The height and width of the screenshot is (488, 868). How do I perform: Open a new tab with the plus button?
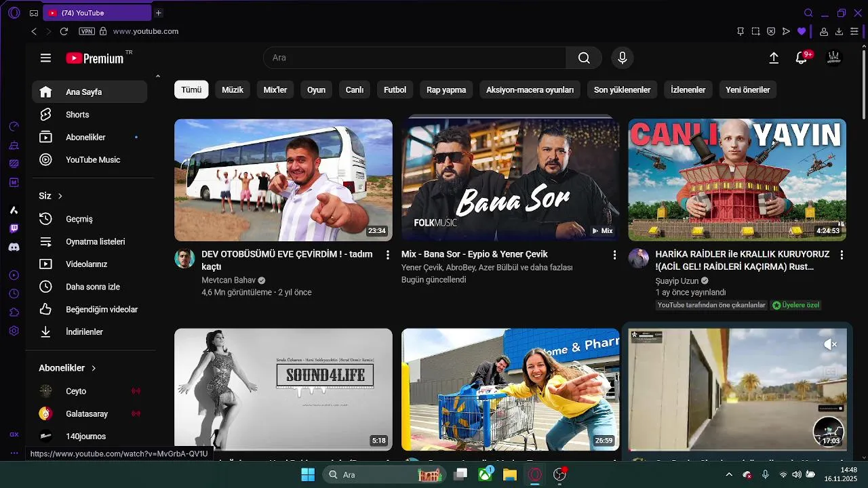point(158,13)
